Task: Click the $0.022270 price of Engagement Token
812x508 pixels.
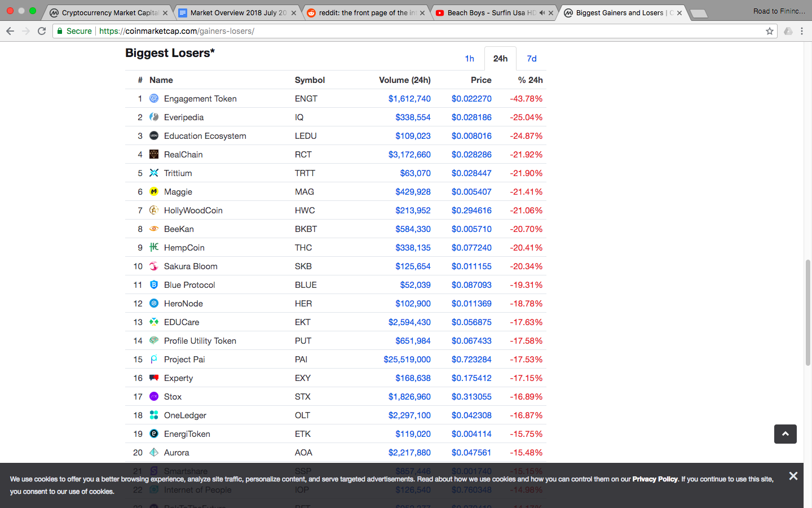Action: click(471, 99)
